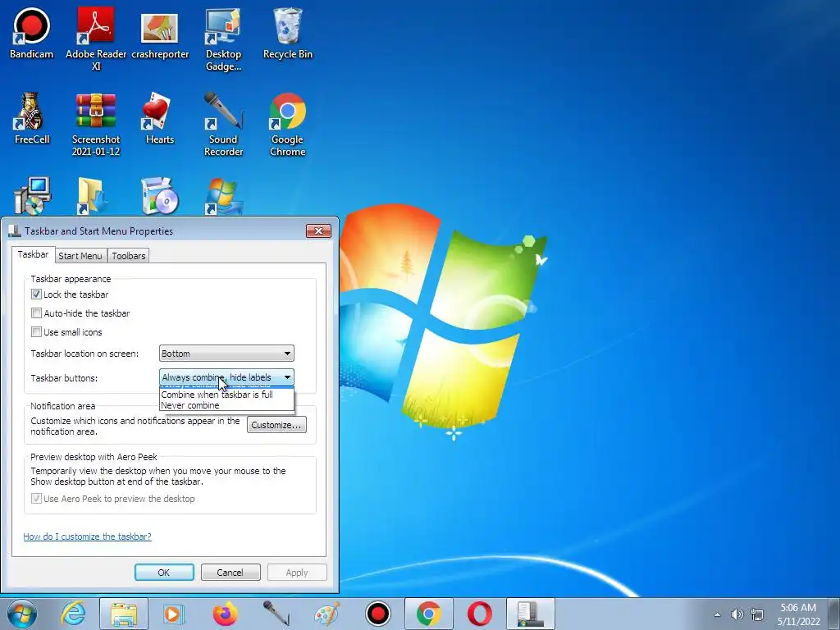Screen dimensions: 840x630
Task: Launch Internet Explorer from the taskbar
Action: pyautogui.click(x=73, y=614)
